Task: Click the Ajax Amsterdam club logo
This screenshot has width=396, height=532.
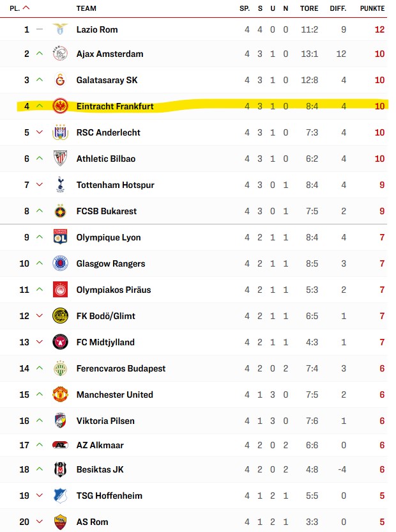Action: (x=60, y=54)
